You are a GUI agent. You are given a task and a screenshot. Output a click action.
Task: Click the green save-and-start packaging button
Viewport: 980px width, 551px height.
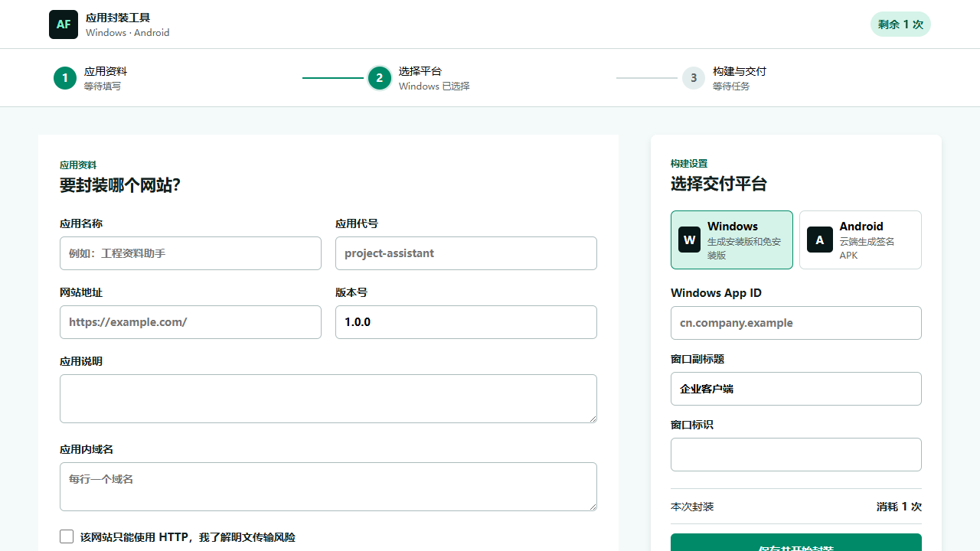click(796, 543)
